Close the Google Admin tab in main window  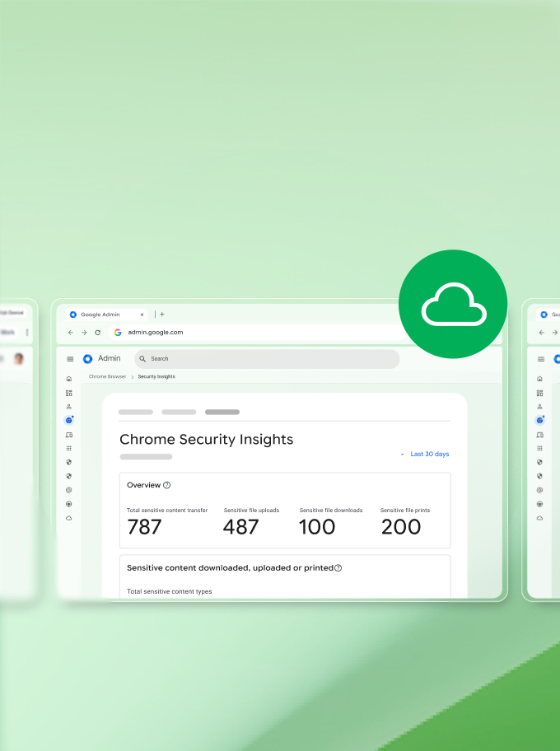coord(142,315)
